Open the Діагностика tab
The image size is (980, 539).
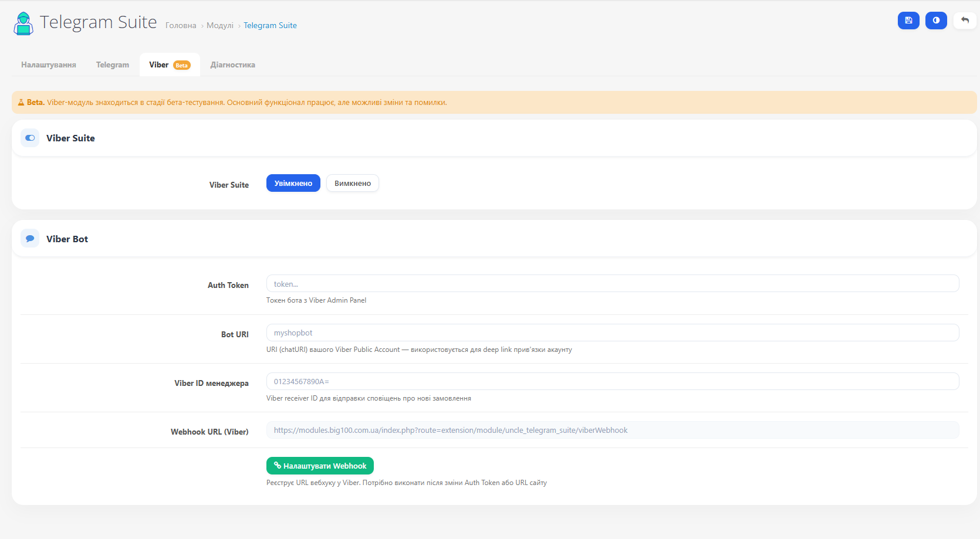(233, 65)
